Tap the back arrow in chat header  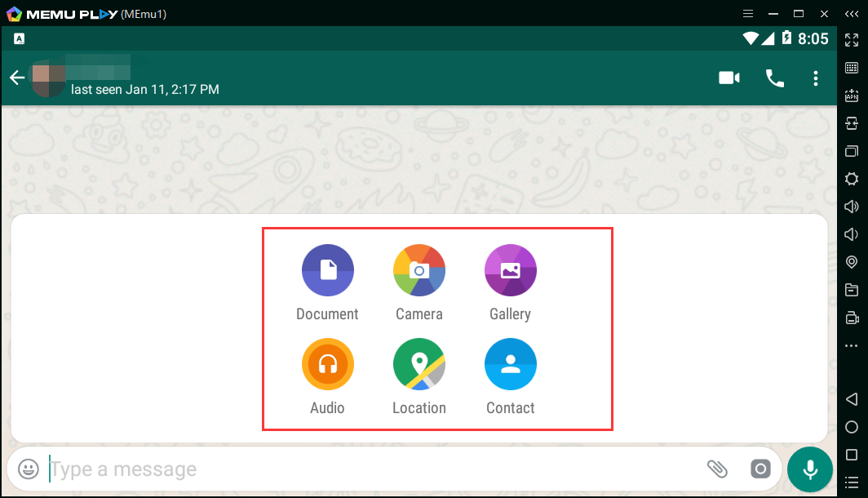pyautogui.click(x=17, y=78)
